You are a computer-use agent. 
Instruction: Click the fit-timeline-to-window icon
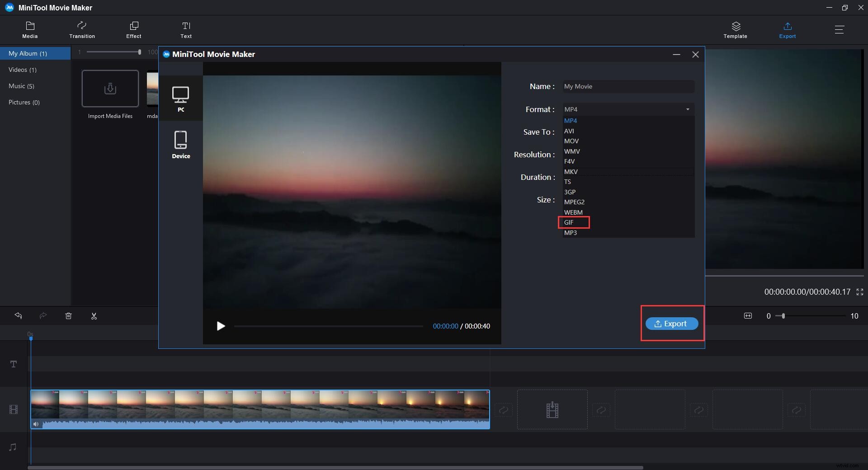point(748,316)
